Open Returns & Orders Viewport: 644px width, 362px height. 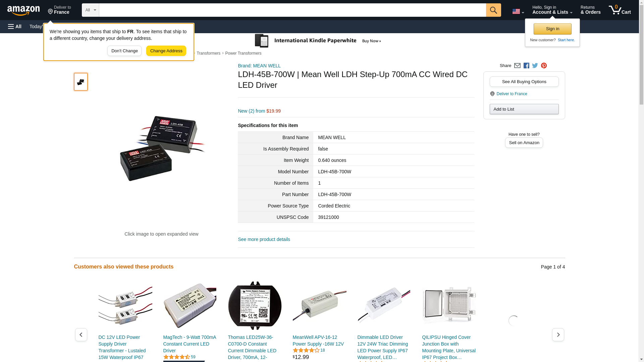590,10
